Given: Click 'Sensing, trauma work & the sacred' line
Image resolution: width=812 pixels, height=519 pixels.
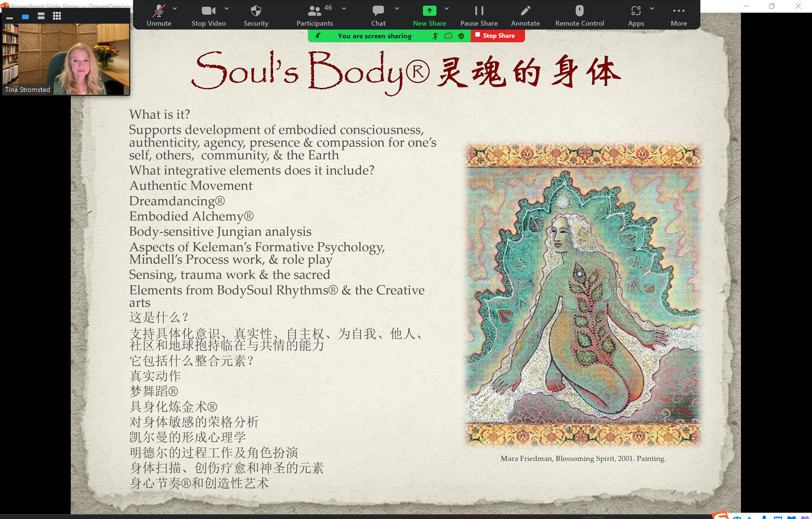Looking at the screenshot, I should tap(229, 275).
